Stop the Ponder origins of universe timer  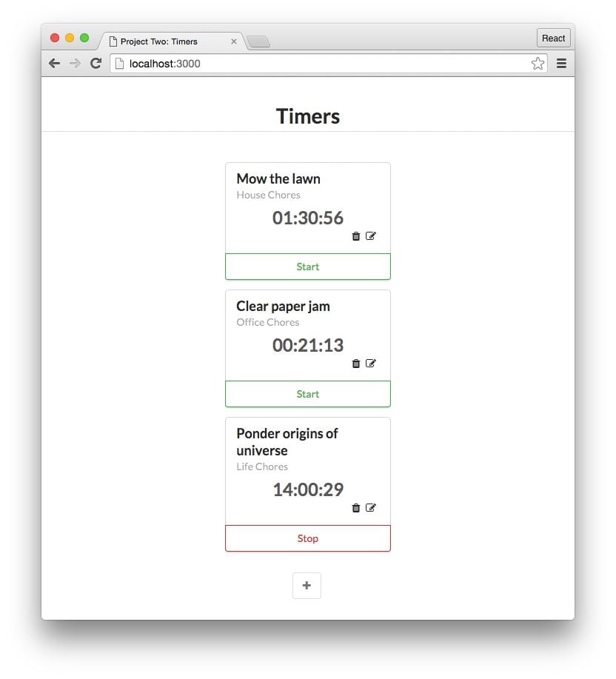coord(308,538)
